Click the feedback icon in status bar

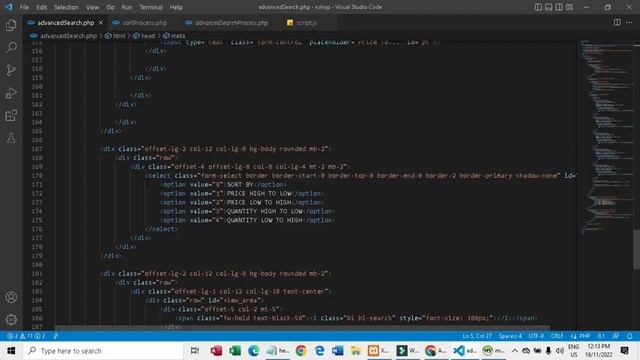coord(616,336)
